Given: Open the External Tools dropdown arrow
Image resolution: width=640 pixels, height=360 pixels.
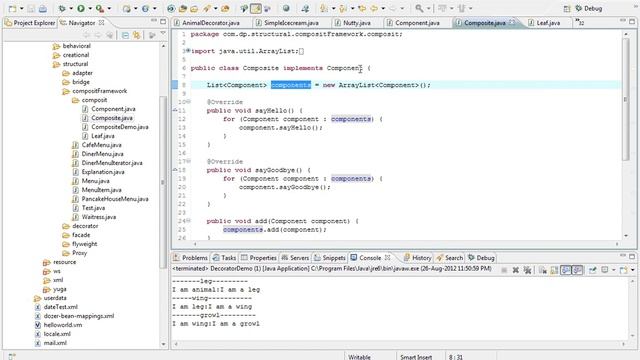Looking at the screenshot, I should point(109,9).
